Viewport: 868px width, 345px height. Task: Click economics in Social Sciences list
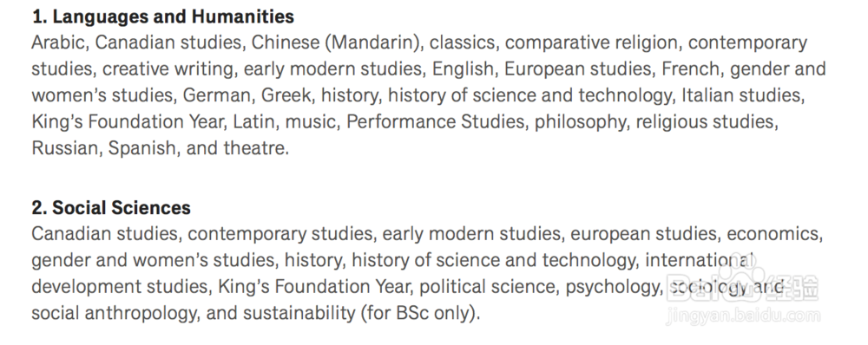773,234
